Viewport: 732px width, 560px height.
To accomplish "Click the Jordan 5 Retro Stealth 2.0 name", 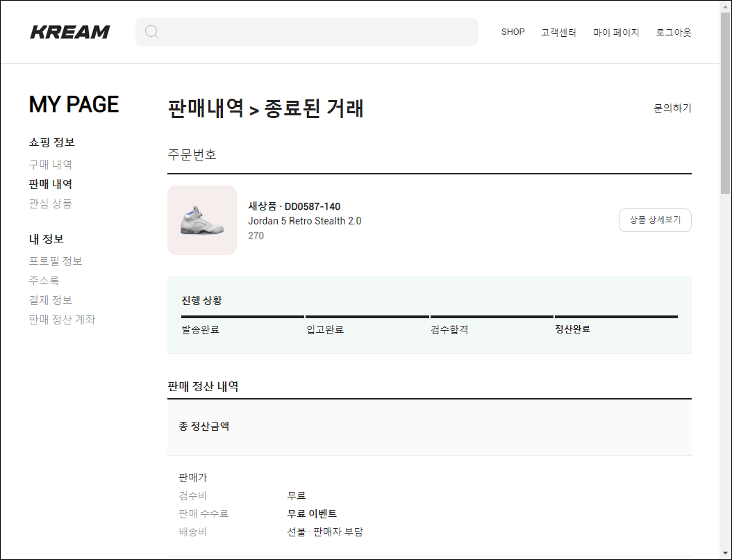I will (304, 221).
